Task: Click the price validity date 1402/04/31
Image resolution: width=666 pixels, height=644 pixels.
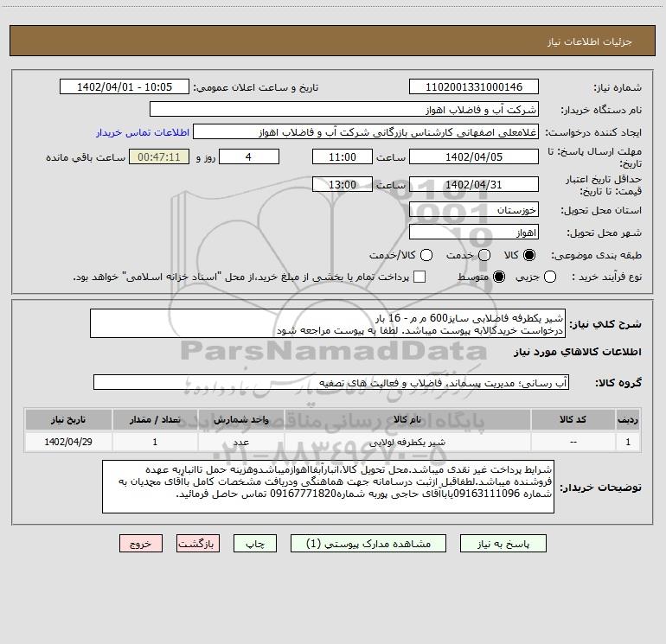Action: pyautogui.click(x=474, y=185)
